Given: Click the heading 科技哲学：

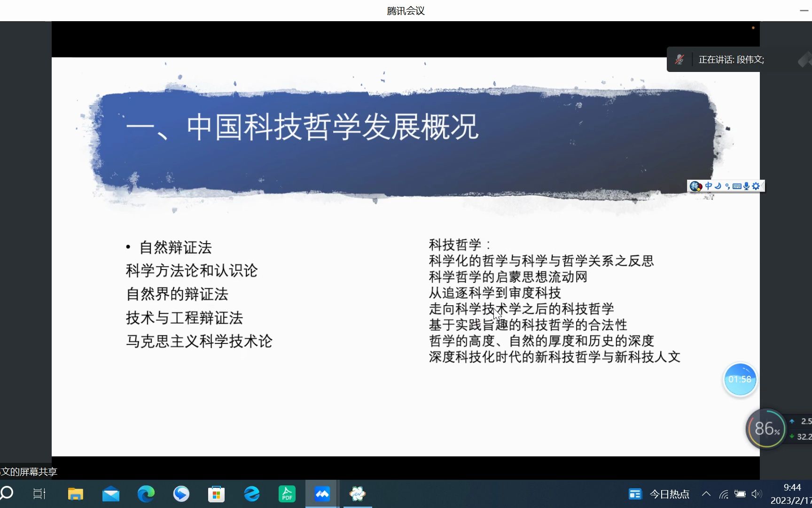Looking at the screenshot, I should (x=460, y=245).
